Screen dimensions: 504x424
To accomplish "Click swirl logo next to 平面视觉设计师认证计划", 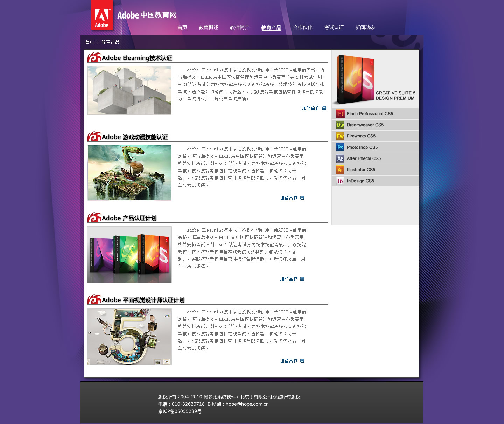I will [94, 299].
